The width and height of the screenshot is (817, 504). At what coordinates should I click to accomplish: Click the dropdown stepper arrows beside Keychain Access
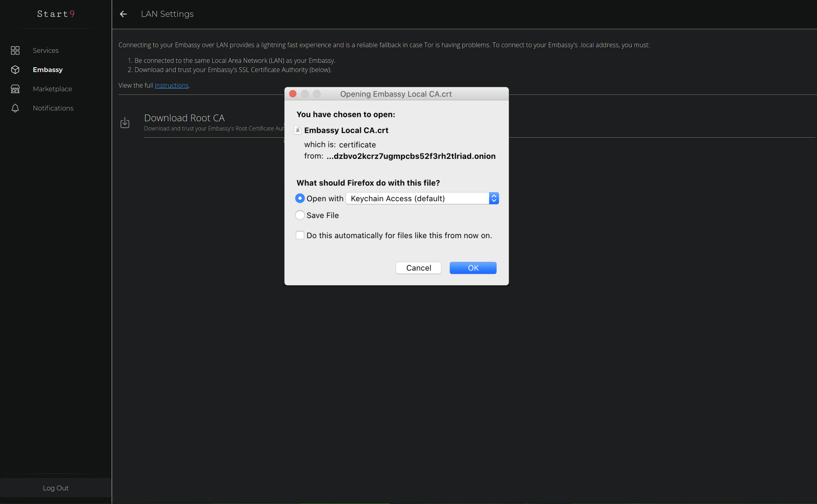tap(494, 199)
